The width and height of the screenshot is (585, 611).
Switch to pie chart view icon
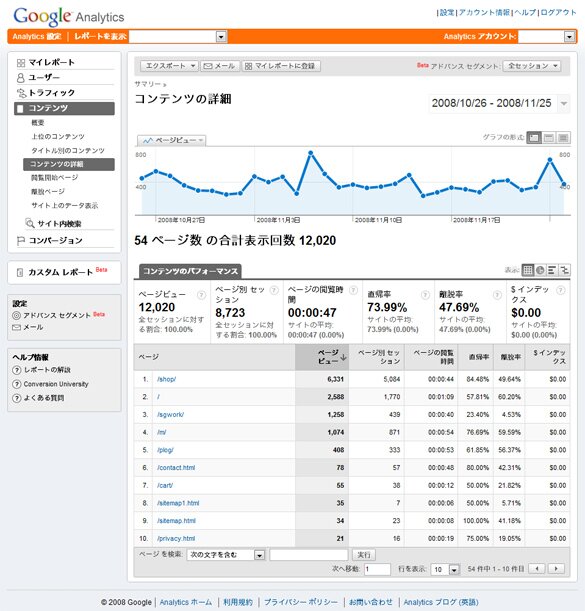coord(540,270)
